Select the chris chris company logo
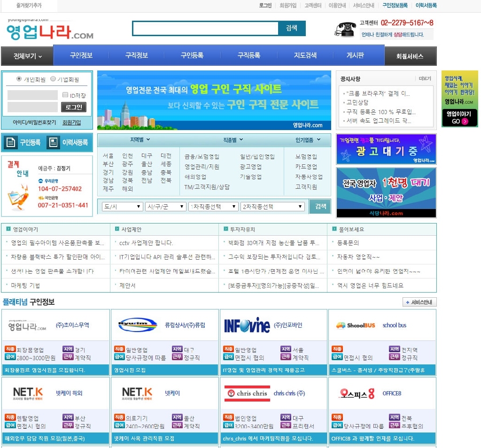 pyautogui.click(x=246, y=394)
